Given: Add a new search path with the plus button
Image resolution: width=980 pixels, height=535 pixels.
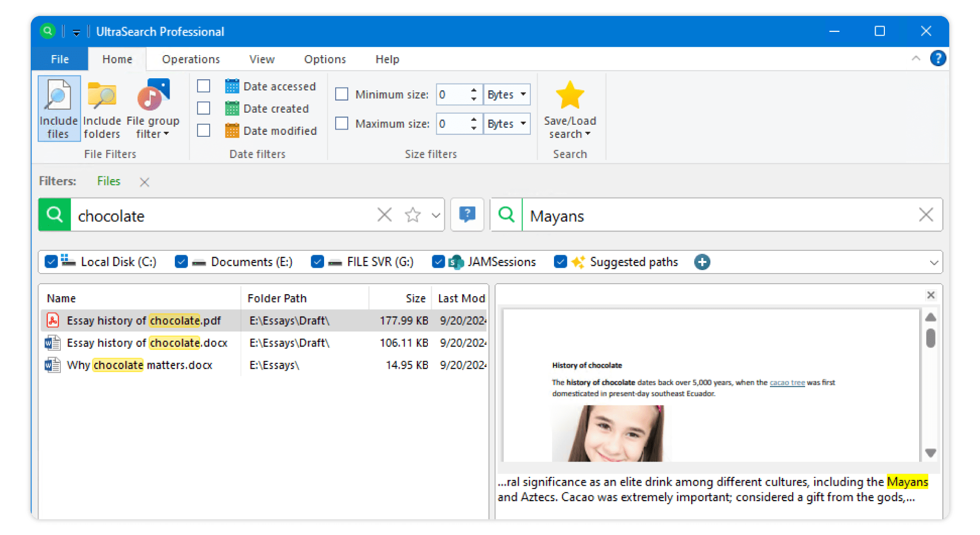Looking at the screenshot, I should (702, 261).
